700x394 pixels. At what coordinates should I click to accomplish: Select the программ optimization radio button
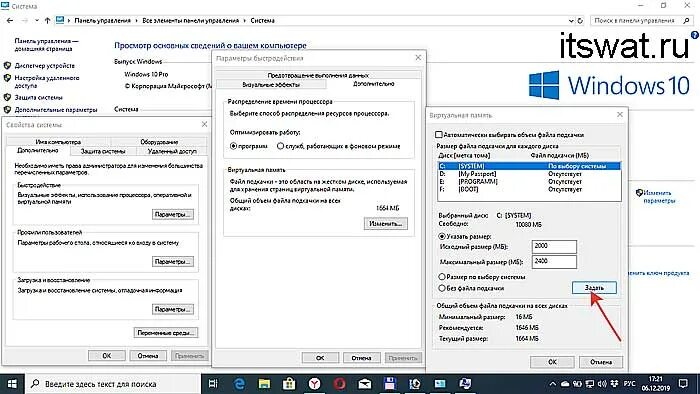tap(233, 146)
